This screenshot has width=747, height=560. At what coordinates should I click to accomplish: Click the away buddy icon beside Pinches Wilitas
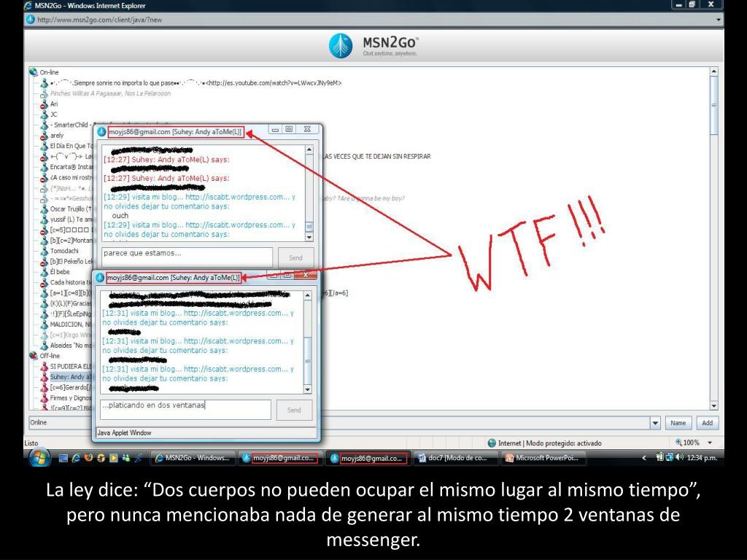[44, 93]
